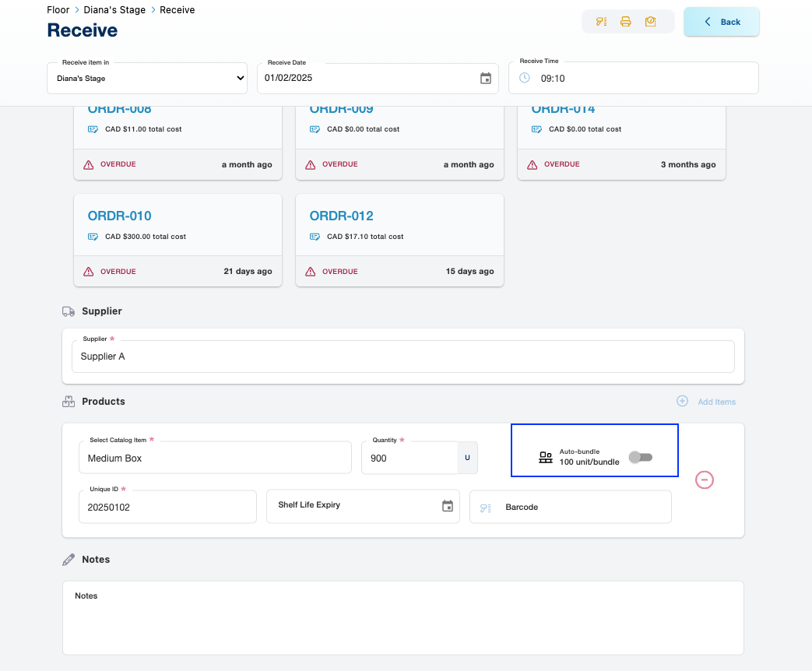Select the ORDR-012 order link
This screenshot has width=812, height=671.
click(x=341, y=216)
